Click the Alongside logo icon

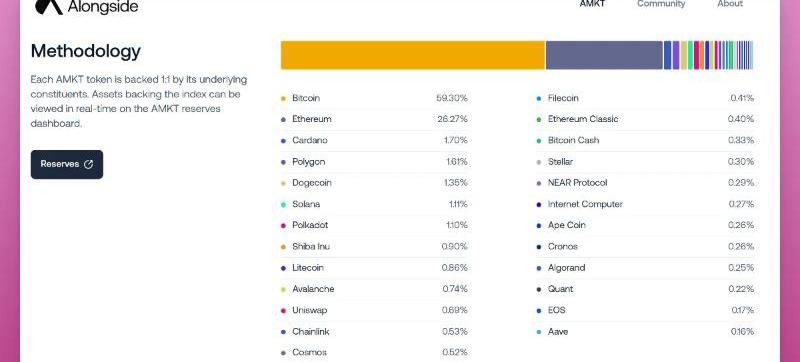(x=48, y=7)
